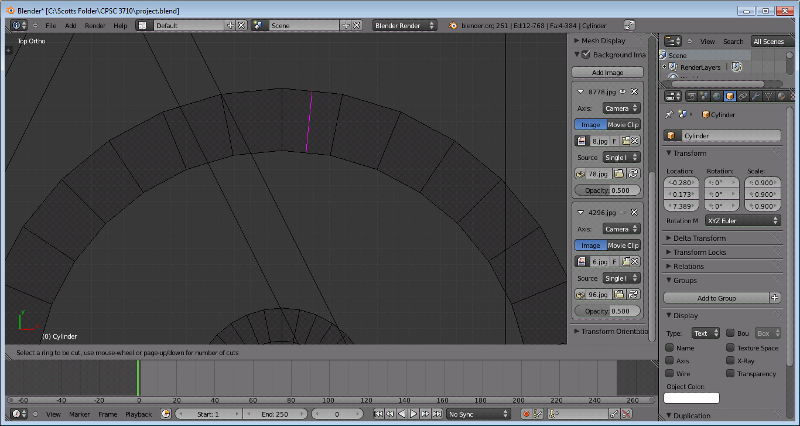Open the outliner View menu

[x=707, y=41]
